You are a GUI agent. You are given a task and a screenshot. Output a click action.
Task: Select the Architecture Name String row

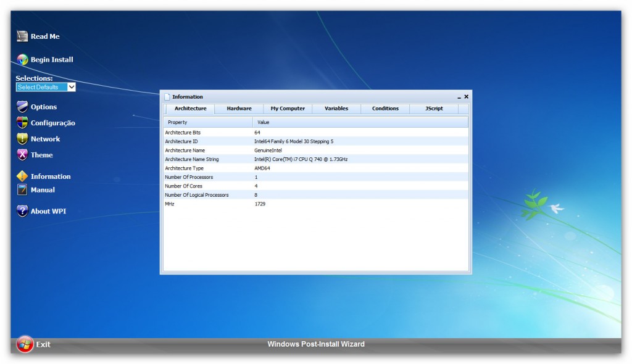[x=315, y=159]
